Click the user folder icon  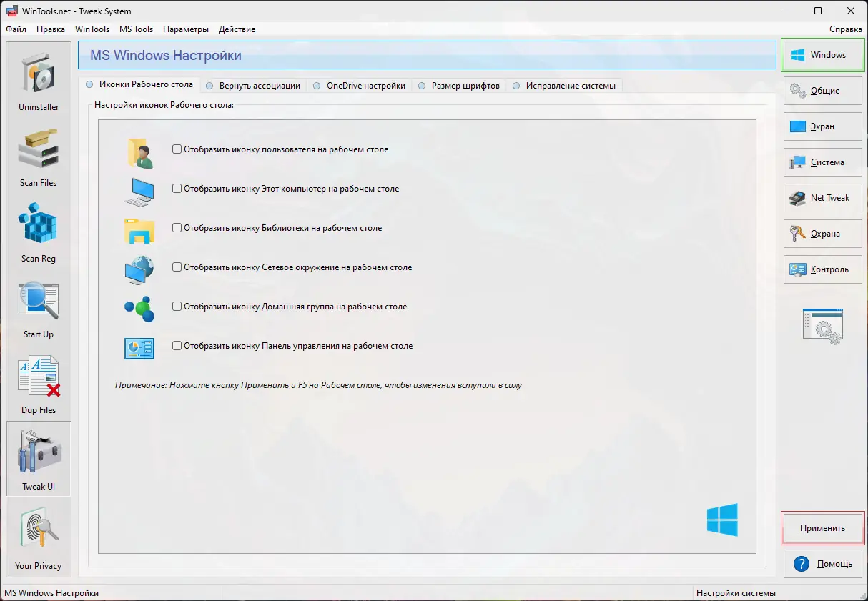tap(139, 153)
